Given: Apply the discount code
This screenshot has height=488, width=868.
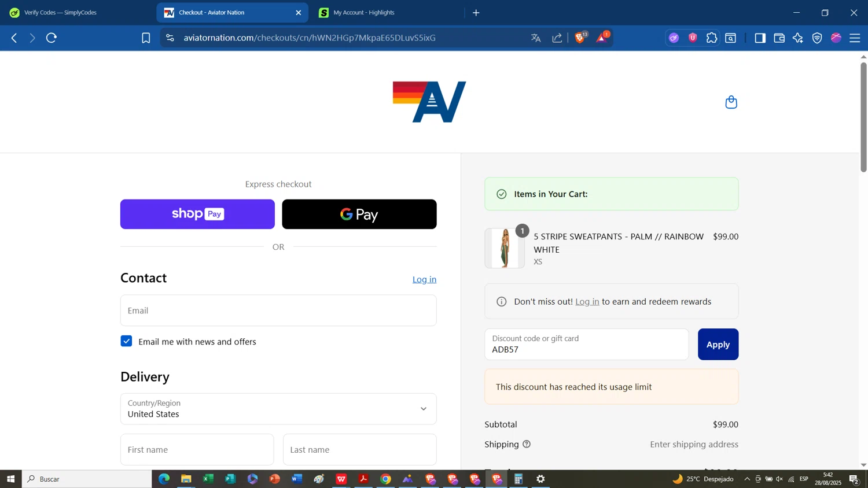Looking at the screenshot, I should click(x=718, y=344).
